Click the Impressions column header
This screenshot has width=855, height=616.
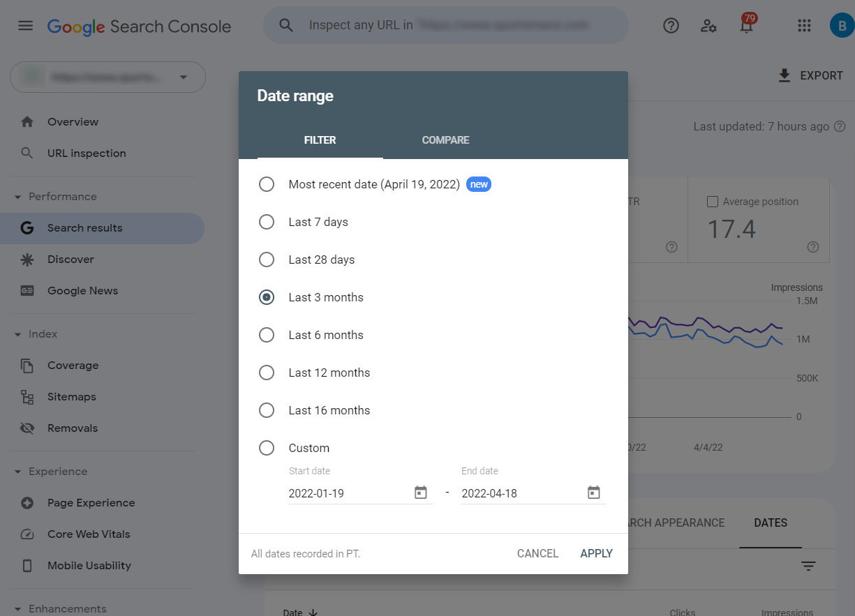click(787, 613)
